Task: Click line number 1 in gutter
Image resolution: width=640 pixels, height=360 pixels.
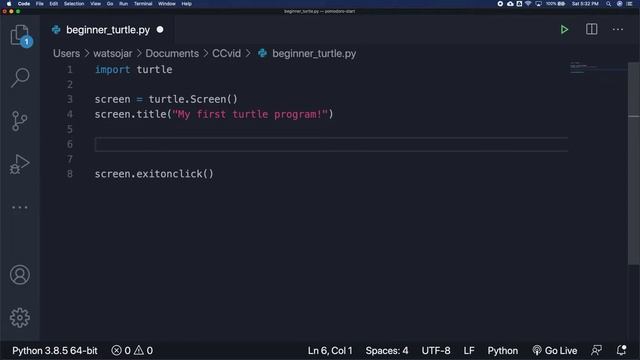Action: [70, 69]
